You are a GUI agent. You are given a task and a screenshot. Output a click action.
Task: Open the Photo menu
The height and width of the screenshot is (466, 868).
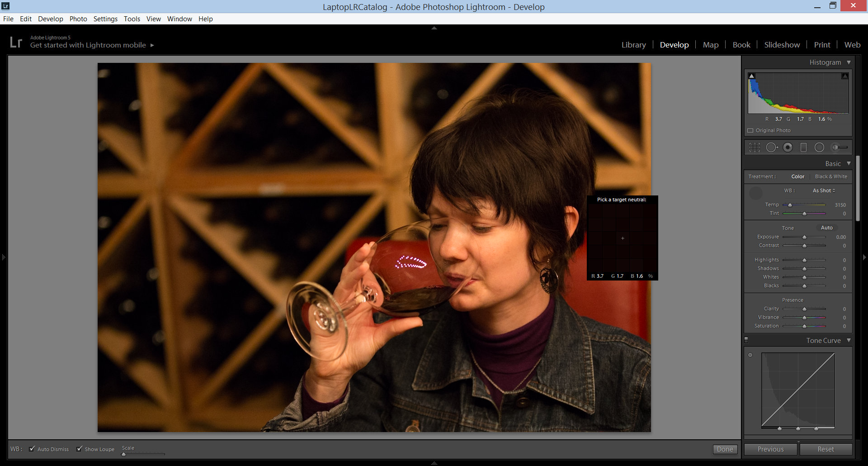78,19
